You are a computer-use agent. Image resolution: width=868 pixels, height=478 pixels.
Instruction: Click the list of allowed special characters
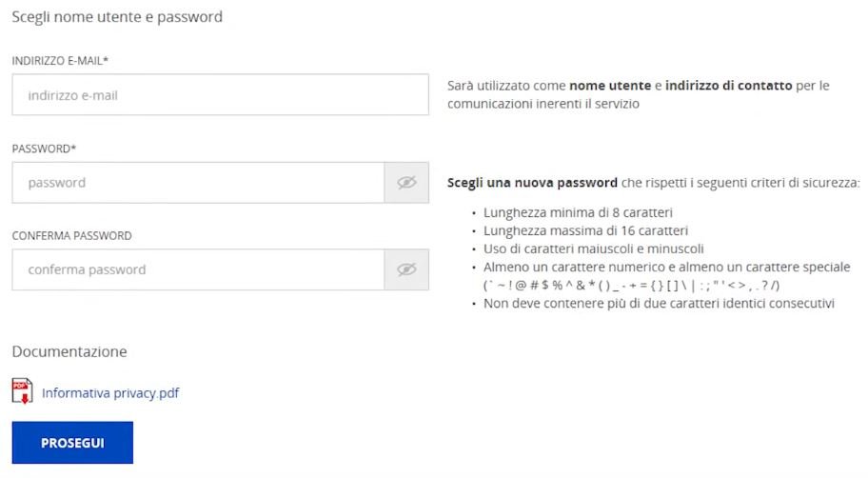pos(632,286)
